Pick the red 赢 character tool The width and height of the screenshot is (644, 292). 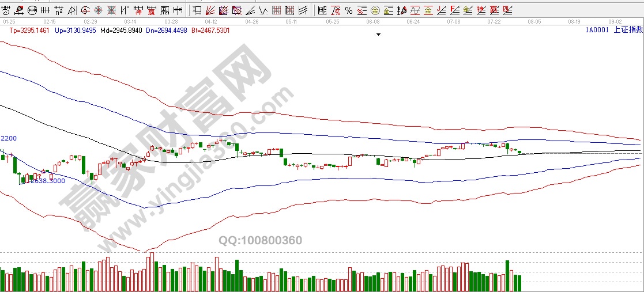pos(151,10)
